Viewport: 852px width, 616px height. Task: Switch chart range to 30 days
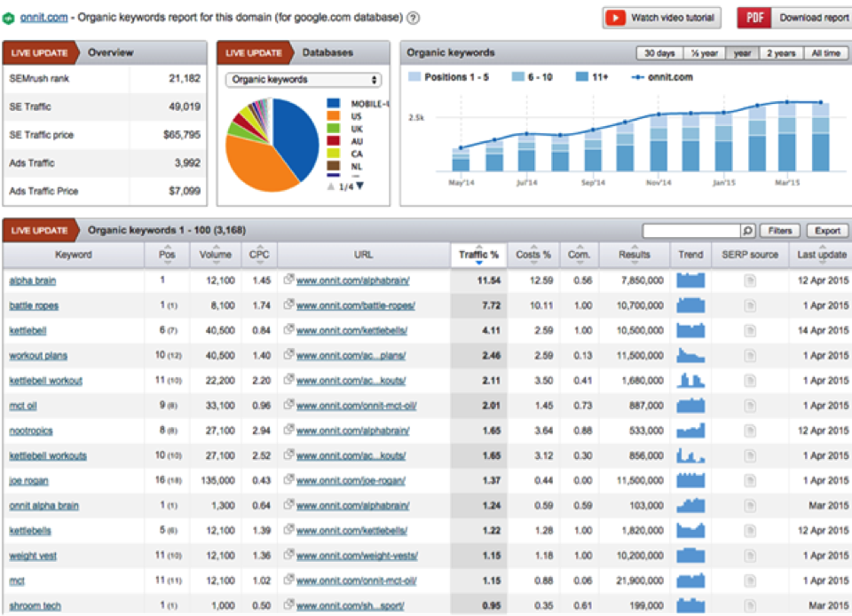coord(659,53)
